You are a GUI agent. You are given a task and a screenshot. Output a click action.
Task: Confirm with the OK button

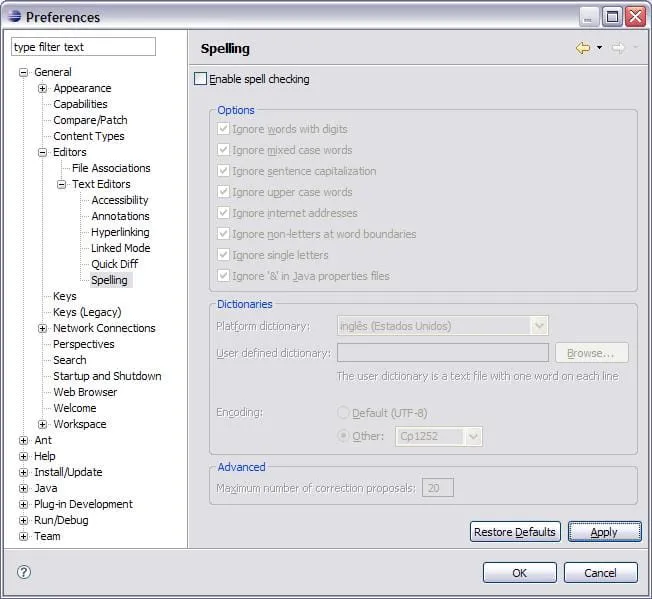click(x=520, y=573)
